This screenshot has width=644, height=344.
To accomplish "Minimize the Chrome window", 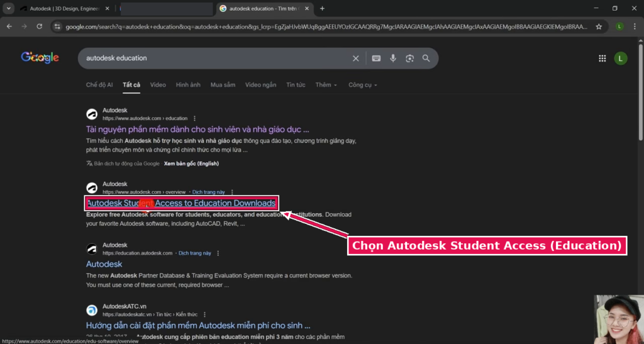I will point(596,8).
